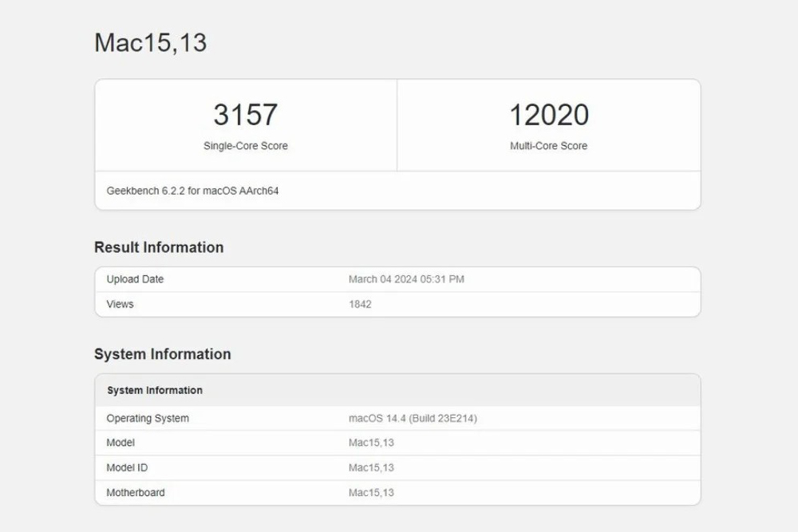Click the Result Information heading
Screen dimensions: 798x532
(159, 247)
